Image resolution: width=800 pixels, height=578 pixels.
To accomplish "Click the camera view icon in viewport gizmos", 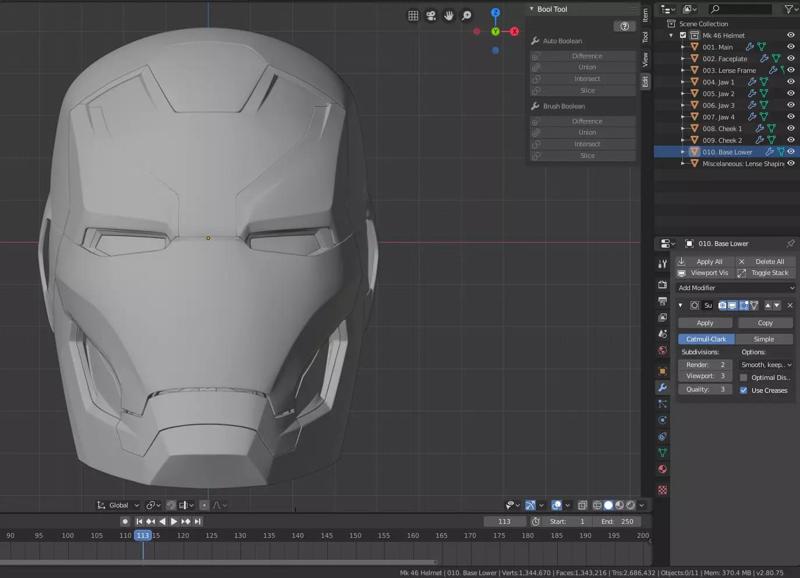I will (x=430, y=17).
